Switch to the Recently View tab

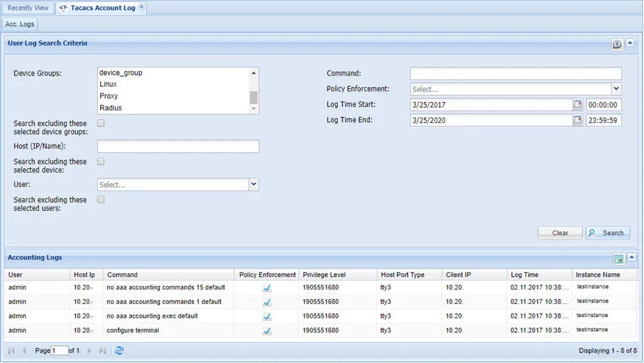(x=28, y=8)
